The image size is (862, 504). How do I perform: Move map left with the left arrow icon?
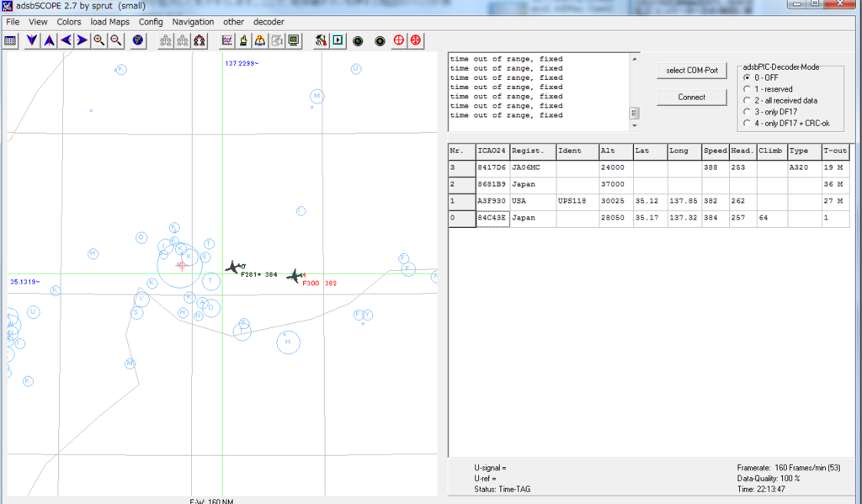66,40
